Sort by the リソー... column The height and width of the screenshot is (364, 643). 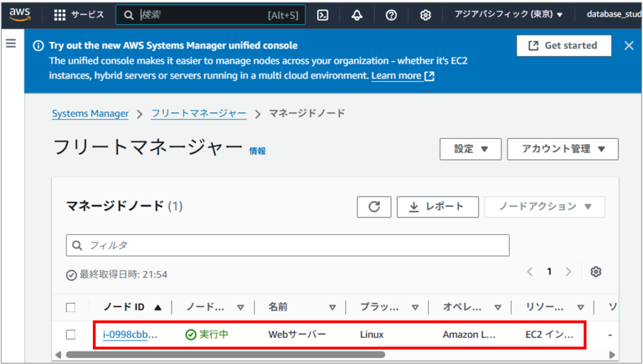pyautogui.click(x=555, y=307)
